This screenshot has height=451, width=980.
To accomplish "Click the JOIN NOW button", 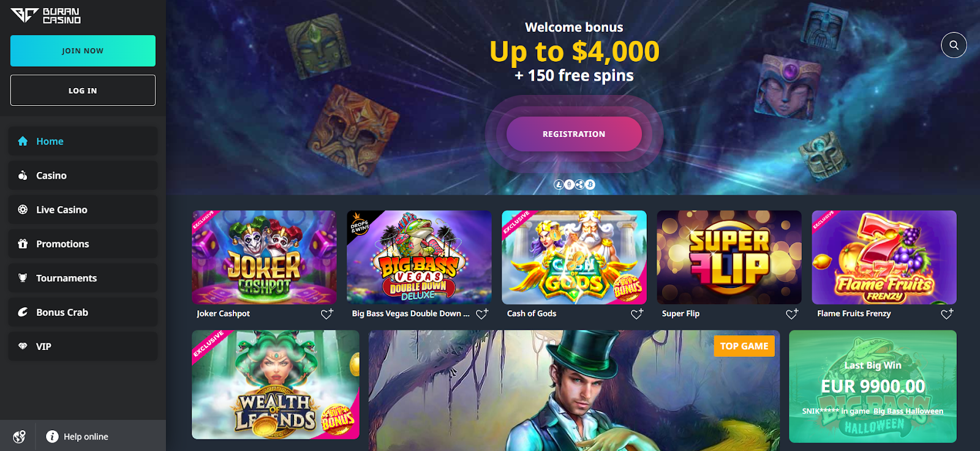I will click(x=83, y=51).
